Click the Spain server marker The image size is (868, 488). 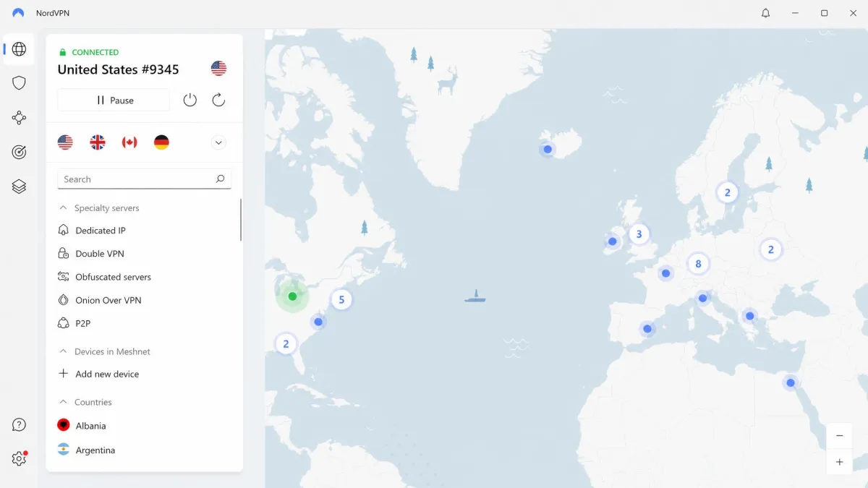click(647, 329)
